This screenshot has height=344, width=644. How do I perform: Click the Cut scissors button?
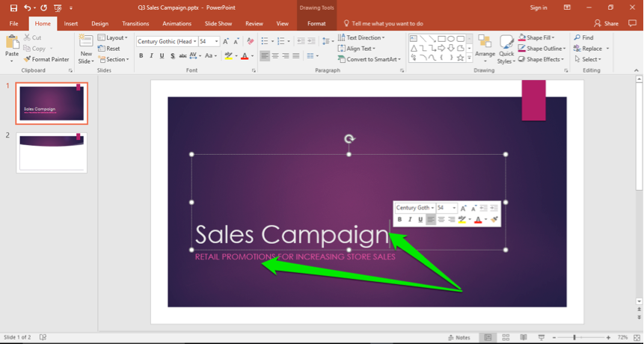[32, 37]
